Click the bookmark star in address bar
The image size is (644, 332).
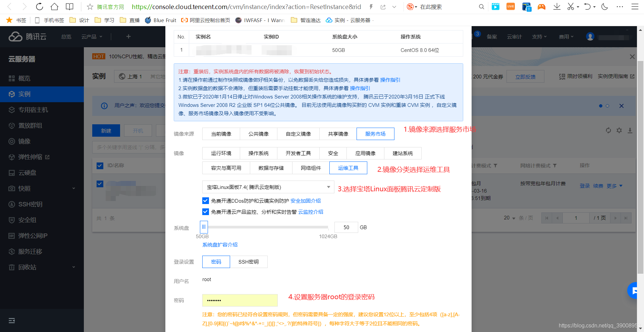tap(90, 7)
